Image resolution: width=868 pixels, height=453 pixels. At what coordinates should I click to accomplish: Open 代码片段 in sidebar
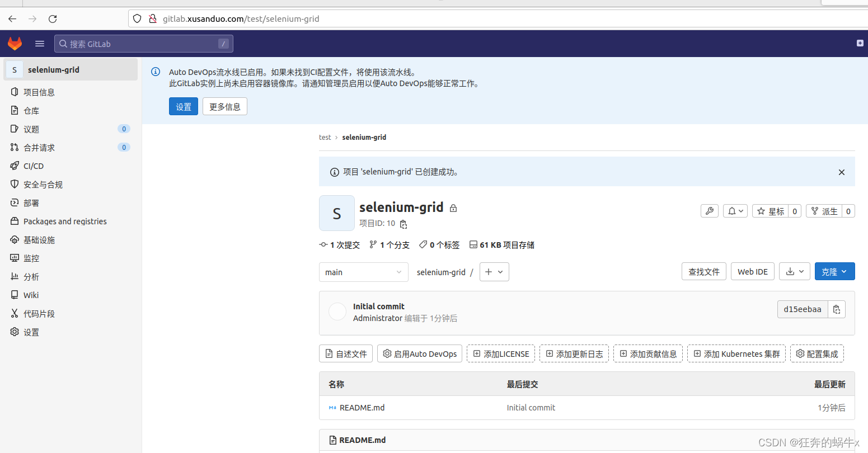71,314
